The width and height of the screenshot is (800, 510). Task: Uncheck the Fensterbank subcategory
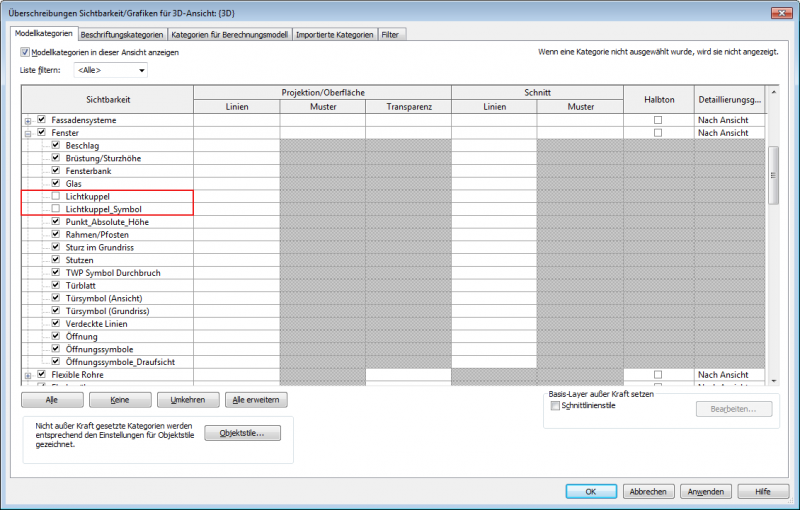[56, 171]
